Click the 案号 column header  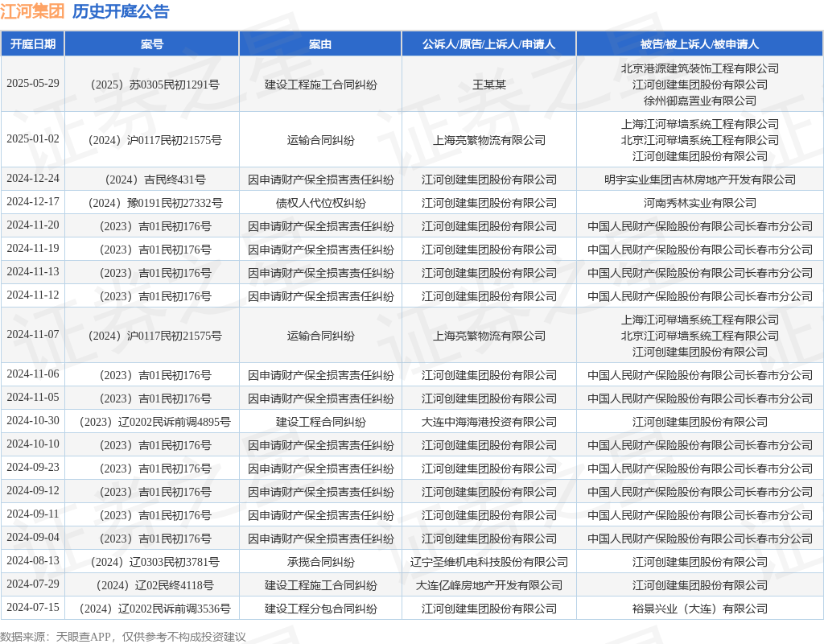pos(152,44)
